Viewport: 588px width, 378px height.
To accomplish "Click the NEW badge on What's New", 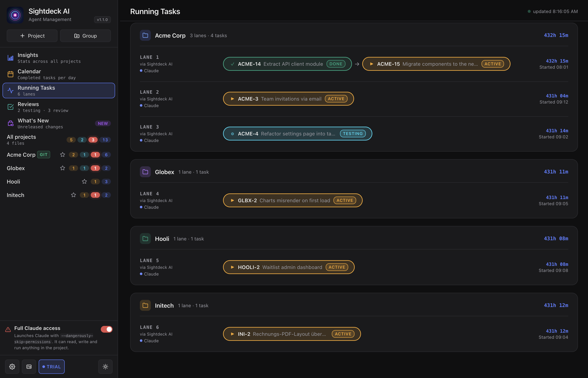I will 103,123.
